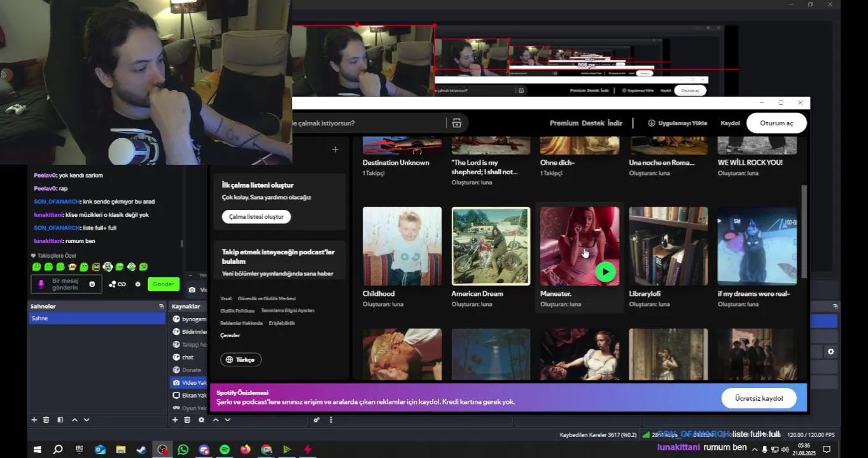Click the three-dot menu in the OBS mixer toolbar

331,420
